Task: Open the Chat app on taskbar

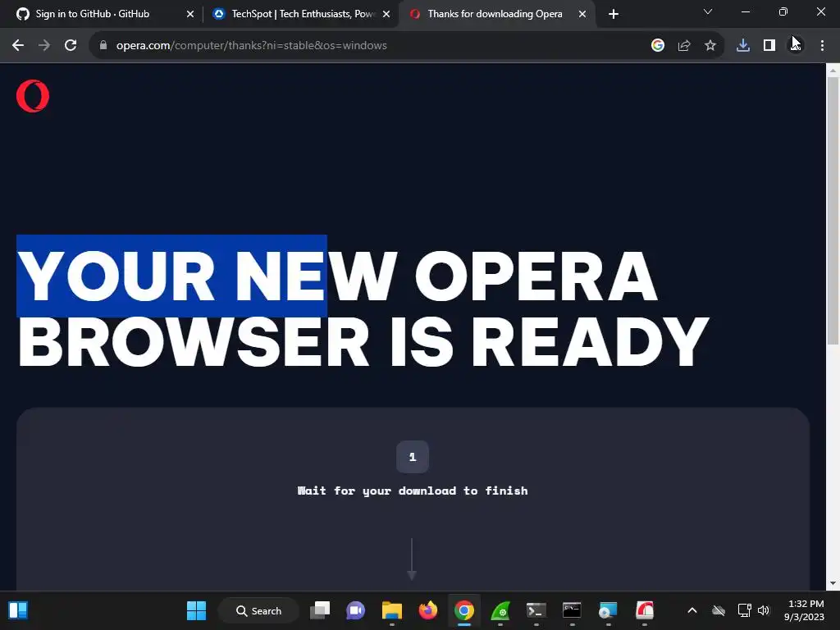Action: 356,610
